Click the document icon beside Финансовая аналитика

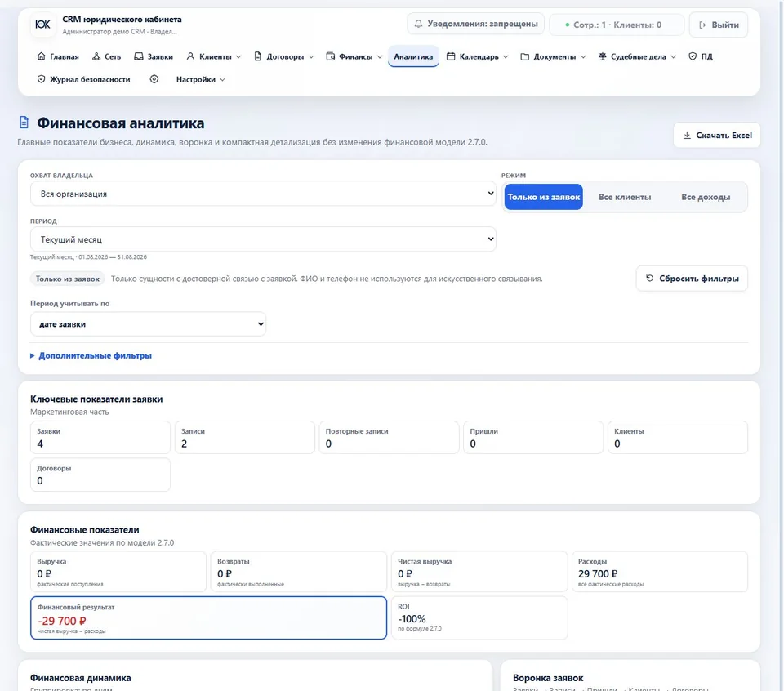[24, 123]
